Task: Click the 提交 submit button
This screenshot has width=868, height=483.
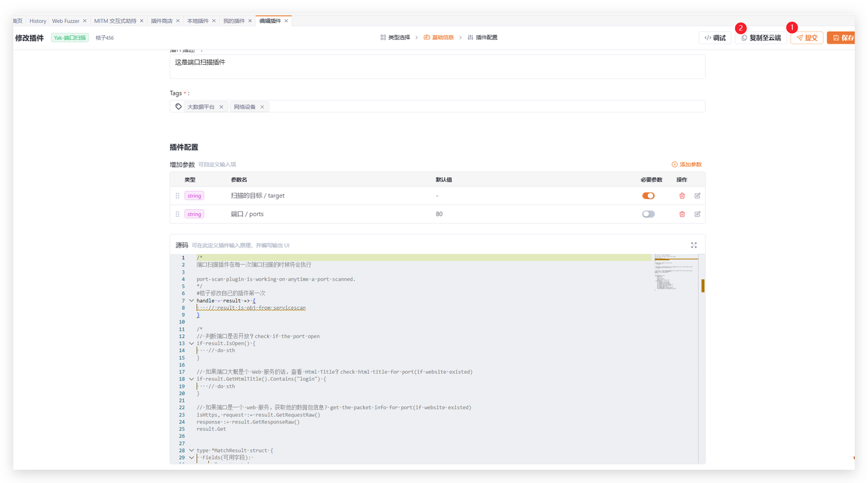Action: point(807,38)
